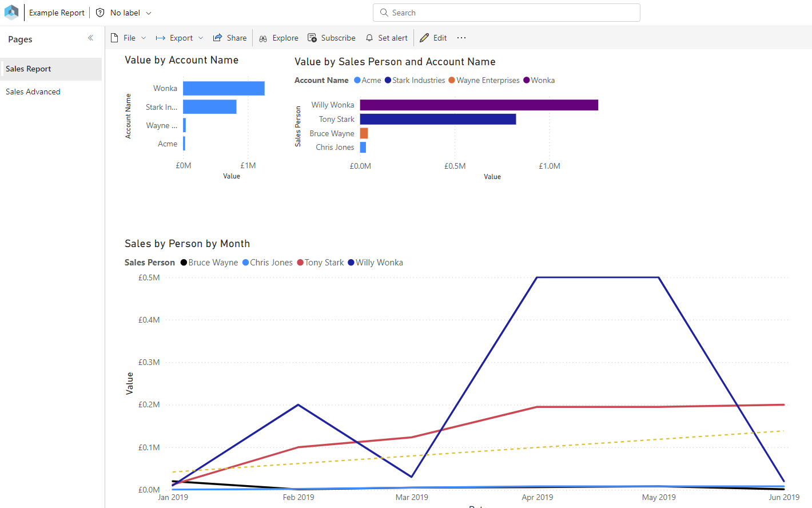The height and width of the screenshot is (508, 812).
Task: Click Value by Sales Person chart title
Action: tap(395, 62)
